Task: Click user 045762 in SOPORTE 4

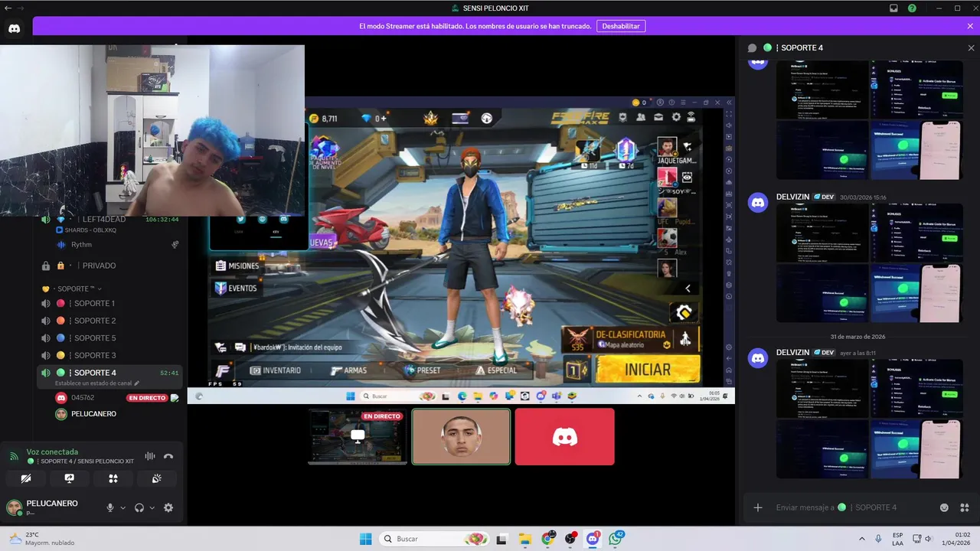Action: (x=83, y=398)
